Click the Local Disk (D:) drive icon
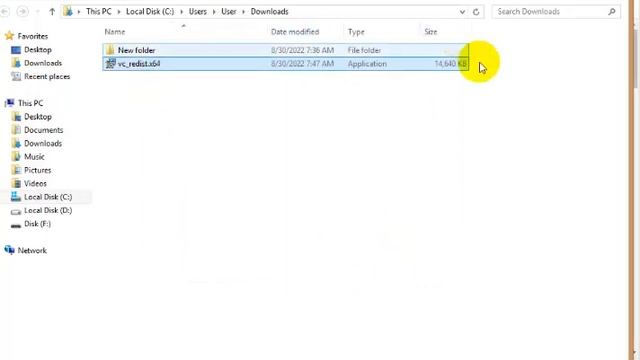Viewport: 640px width, 360px height. pos(16,212)
